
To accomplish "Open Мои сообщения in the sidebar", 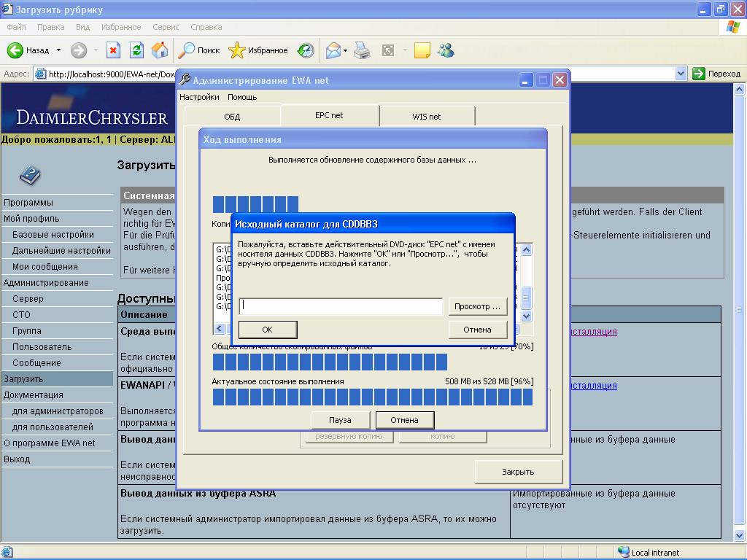I will (x=44, y=267).
